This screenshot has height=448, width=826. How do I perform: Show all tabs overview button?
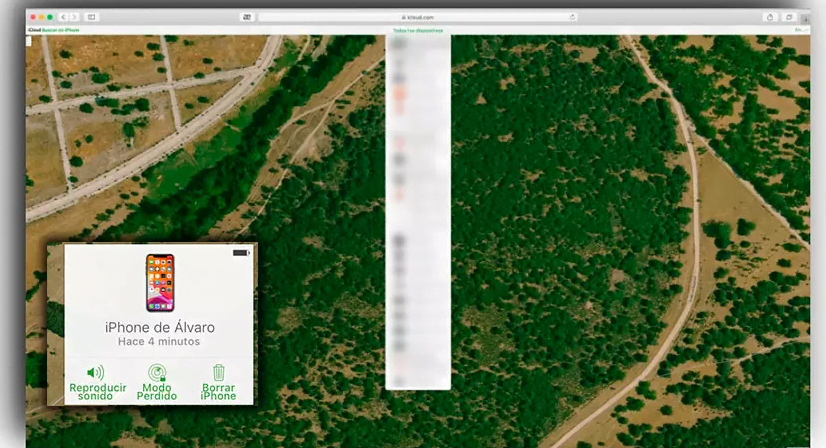click(789, 17)
